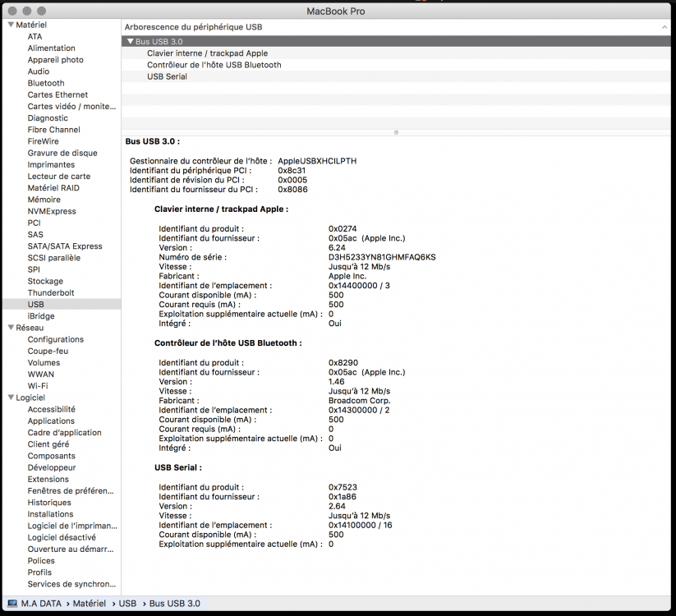This screenshot has height=616, width=676.
Task: Select ATA in the sidebar
Action: tap(35, 37)
